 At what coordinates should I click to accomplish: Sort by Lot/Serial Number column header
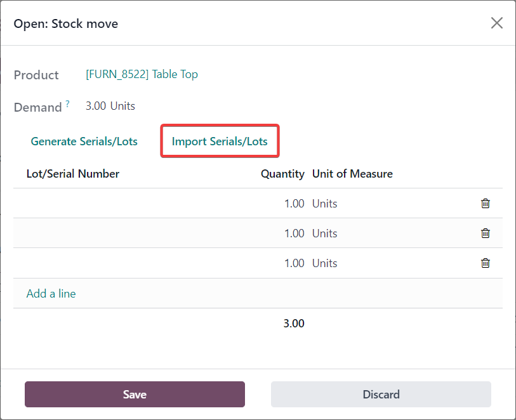(x=73, y=173)
